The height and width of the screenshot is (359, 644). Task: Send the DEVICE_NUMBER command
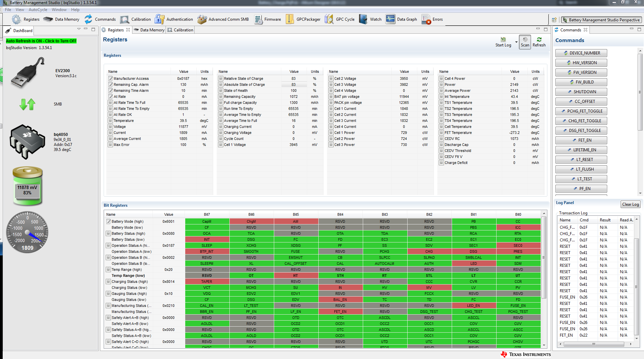[x=581, y=53]
